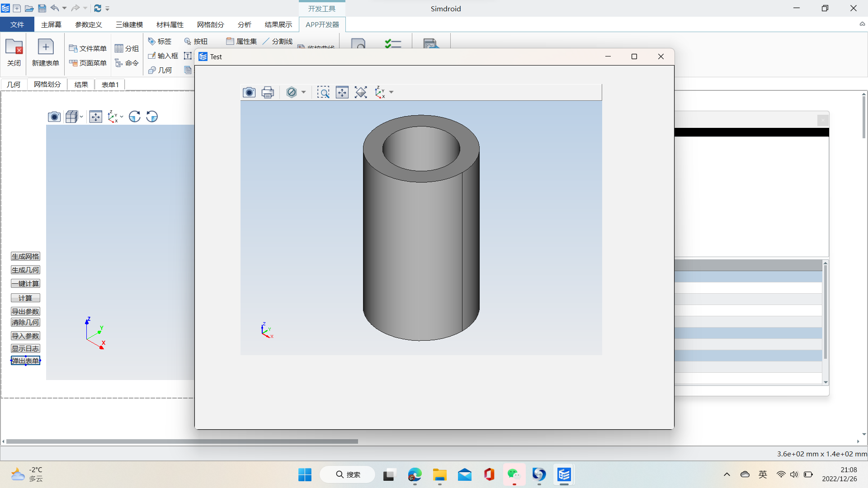The height and width of the screenshot is (488, 868).
Task: Switch to the 网格剖分 ribbon tab
Action: coord(211,24)
